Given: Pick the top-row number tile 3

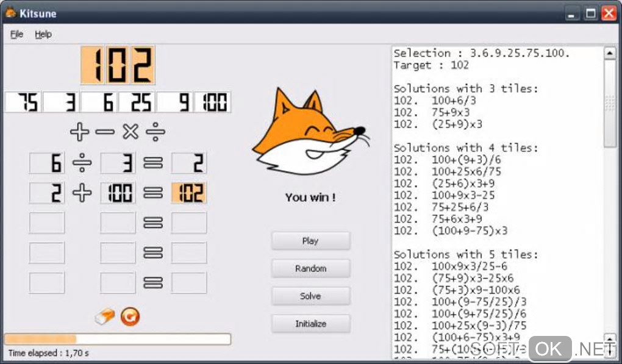Looking at the screenshot, I should coord(61,102).
